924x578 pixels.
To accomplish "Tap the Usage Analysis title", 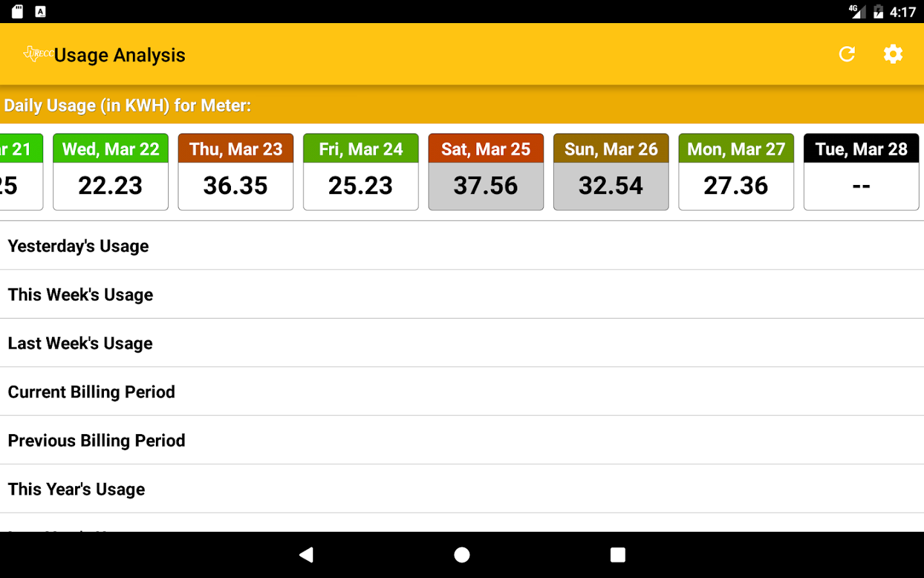I will pyautogui.click(x=119, y=55).
